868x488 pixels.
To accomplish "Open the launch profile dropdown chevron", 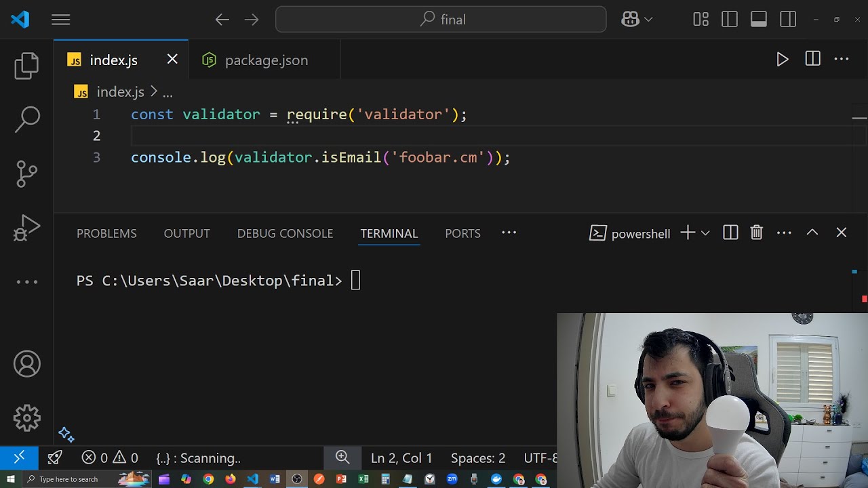I will pyautogui.click(x=705, y=233).
